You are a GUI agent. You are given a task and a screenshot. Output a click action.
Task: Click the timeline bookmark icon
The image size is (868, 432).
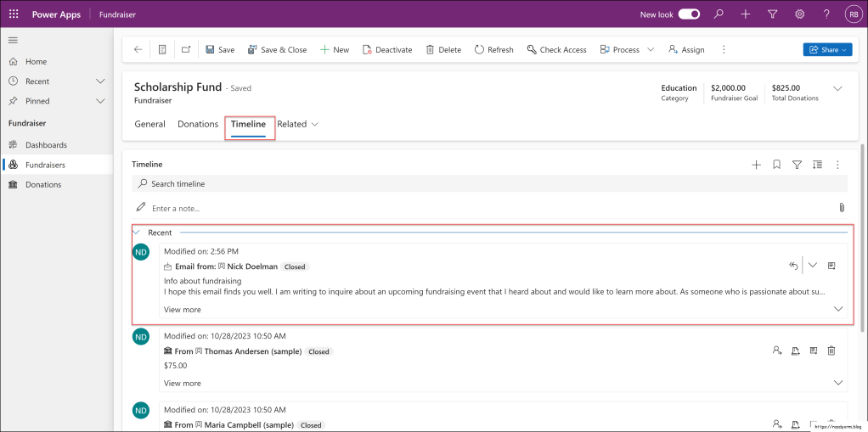(776, 165)
